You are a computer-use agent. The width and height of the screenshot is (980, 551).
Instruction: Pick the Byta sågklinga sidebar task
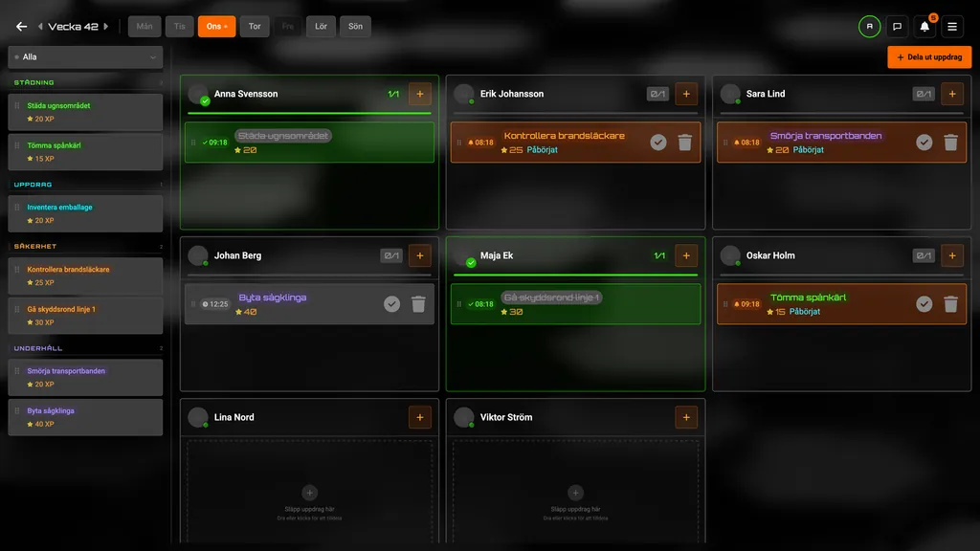tap(85, 417)
